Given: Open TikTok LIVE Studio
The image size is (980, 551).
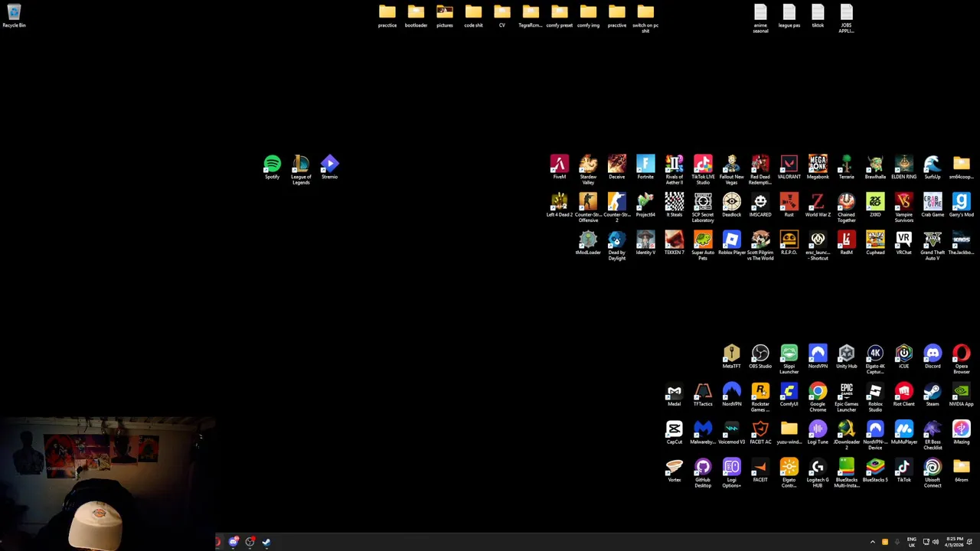Looking at the screenshot, I should coord(703,170).
